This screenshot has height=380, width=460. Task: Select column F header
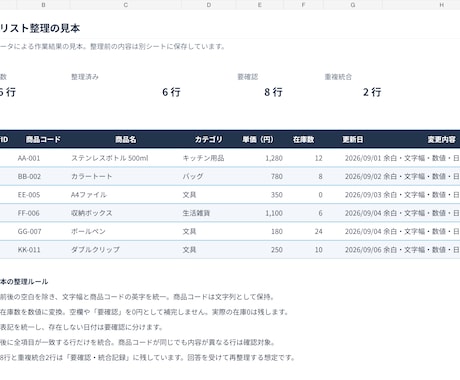303,5
